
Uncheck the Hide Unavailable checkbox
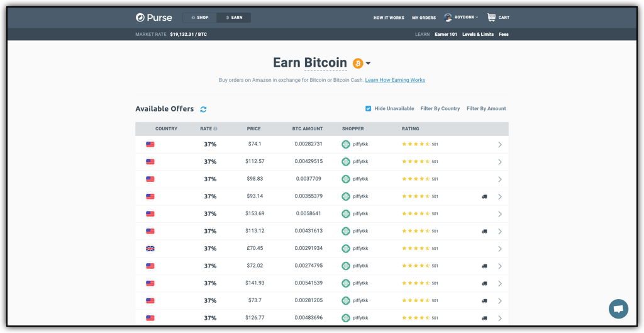click(x=369, y=108)
